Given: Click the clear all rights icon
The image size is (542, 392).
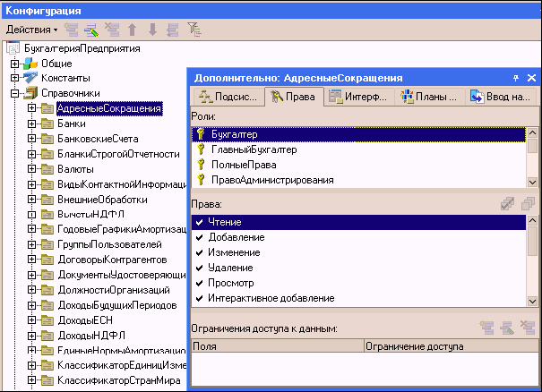Looking at the screenshot, I should click(x=528, y=204).
